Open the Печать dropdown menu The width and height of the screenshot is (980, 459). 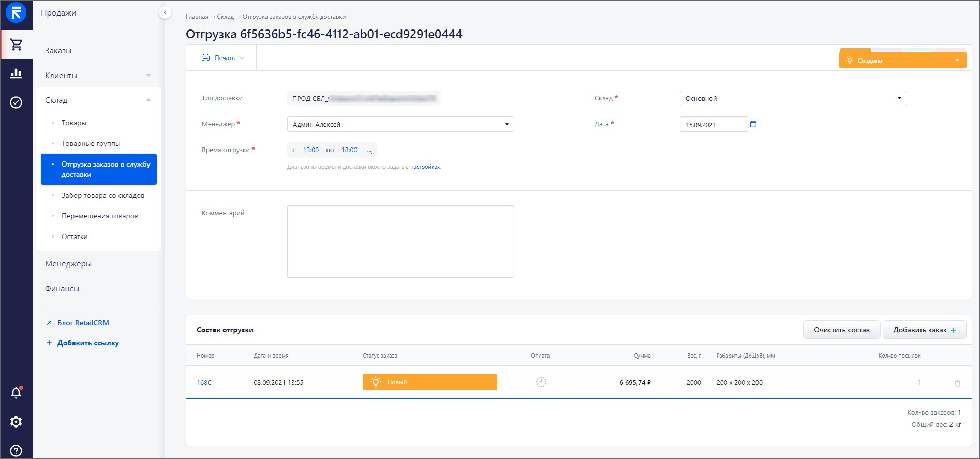point(223,57)
